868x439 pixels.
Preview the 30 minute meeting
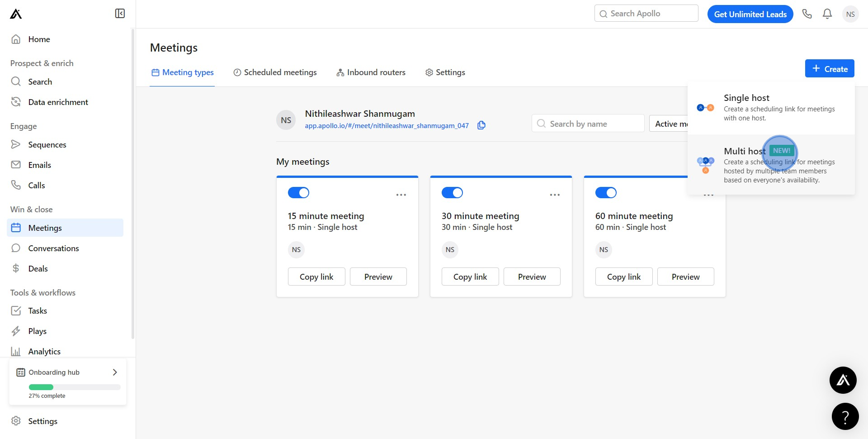click(532, 277)
